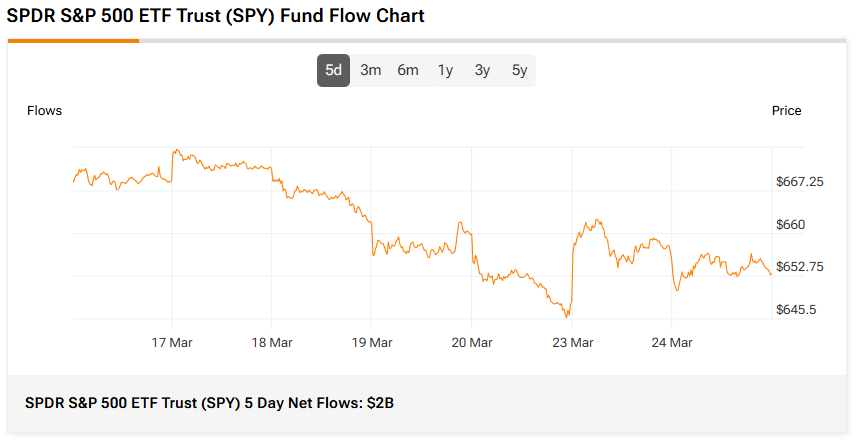Click the 24 Mar date label
Screen dimensions: 864x444
(672, 343)
